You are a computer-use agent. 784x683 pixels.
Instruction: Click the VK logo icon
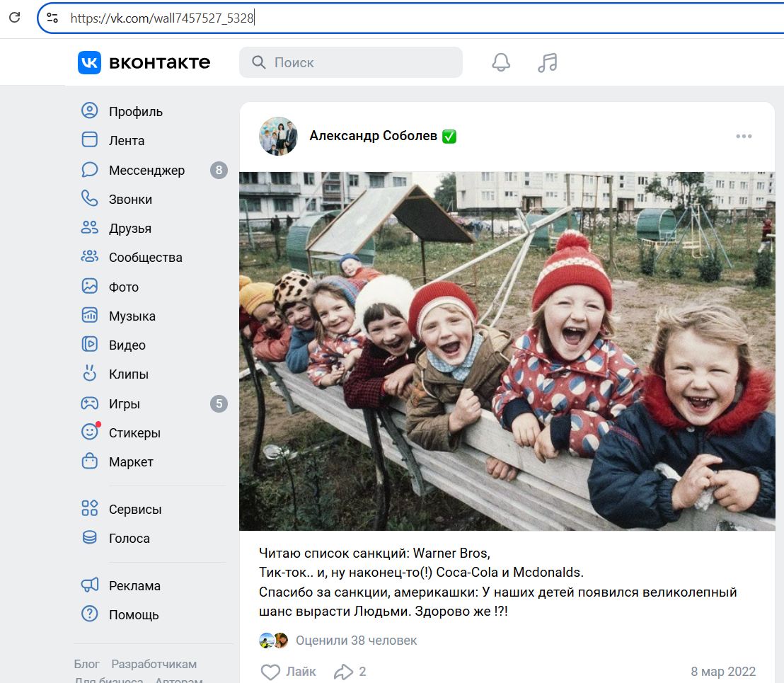pyautogui.click(x=90, y=62)
